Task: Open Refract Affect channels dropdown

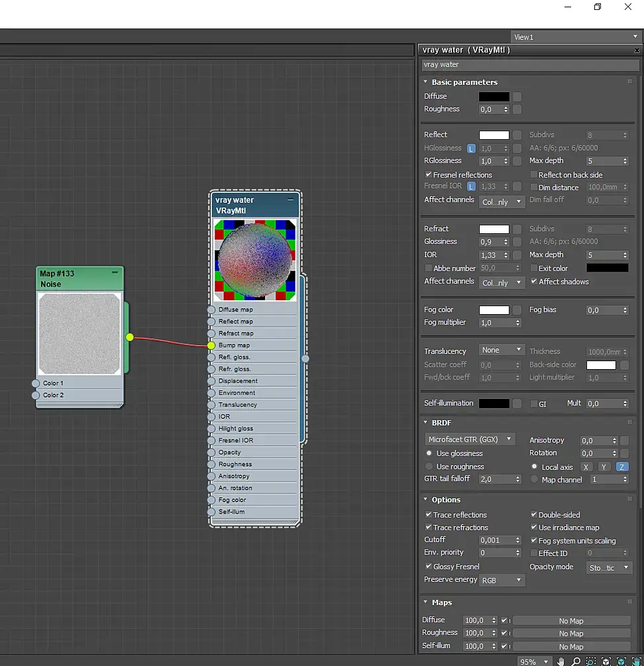Action: [x=502, y=282]
